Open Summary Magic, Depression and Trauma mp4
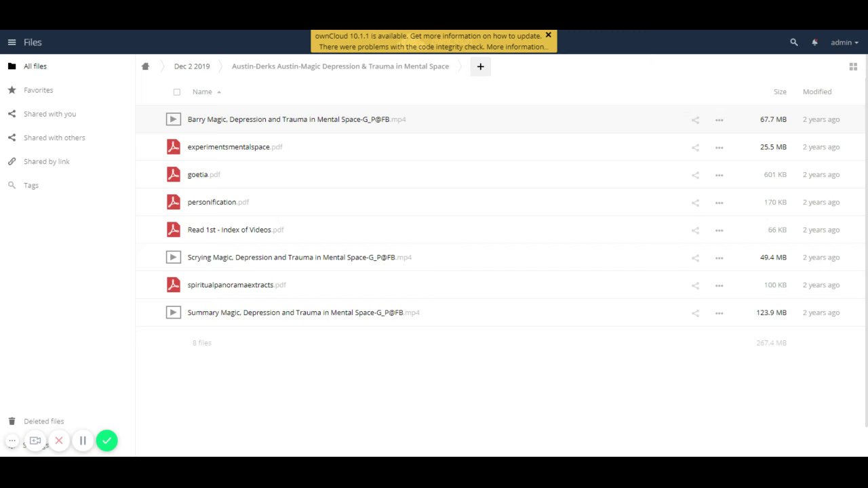 [x=303, y=312]
